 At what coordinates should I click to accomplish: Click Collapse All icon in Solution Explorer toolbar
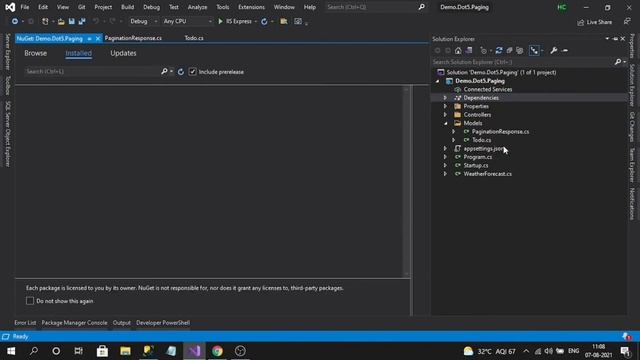(x=509, y=51)
